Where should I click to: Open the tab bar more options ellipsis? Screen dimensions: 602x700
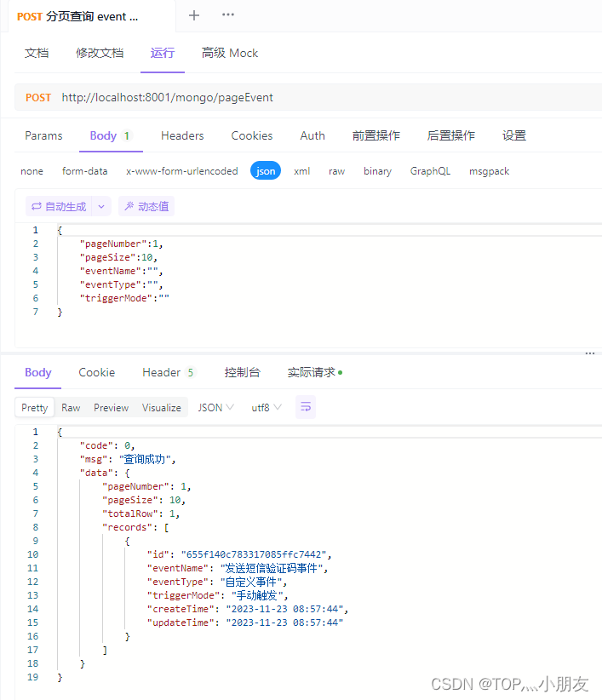(228, 14)
